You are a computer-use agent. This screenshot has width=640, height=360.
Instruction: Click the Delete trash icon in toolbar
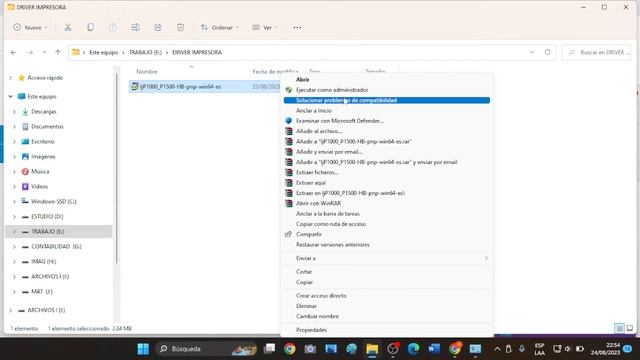(180, 27)
